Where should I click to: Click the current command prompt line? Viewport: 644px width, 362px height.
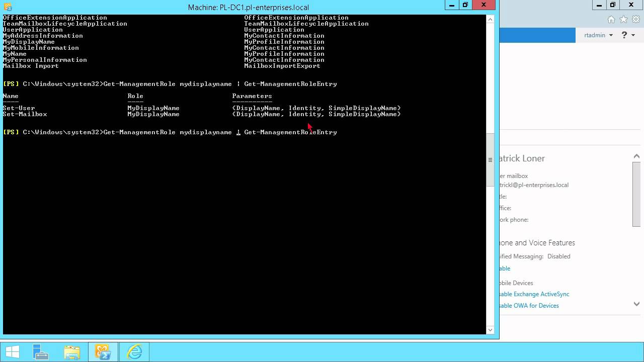pyautogui.click(x=170, y=132)
